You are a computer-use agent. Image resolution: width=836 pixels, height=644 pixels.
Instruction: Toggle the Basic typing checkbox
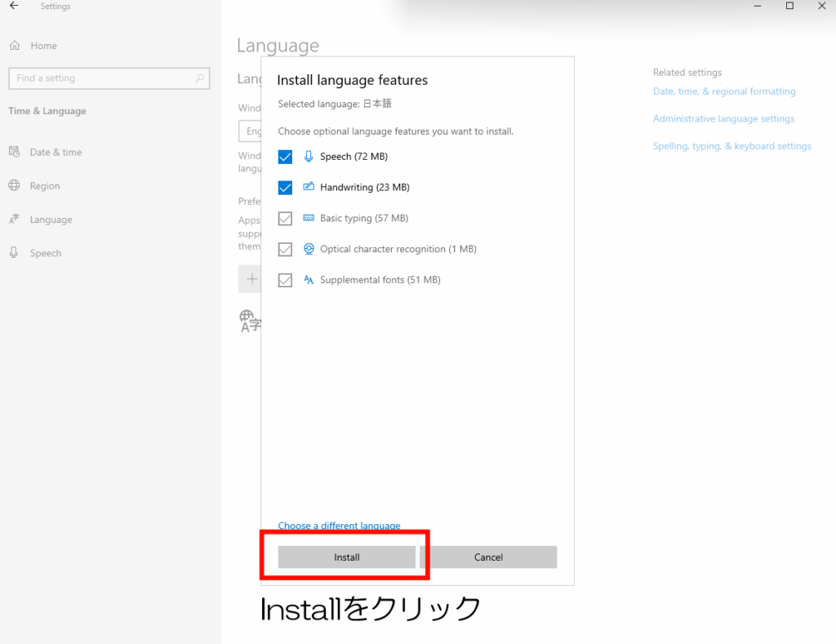(x=285, y=219)
